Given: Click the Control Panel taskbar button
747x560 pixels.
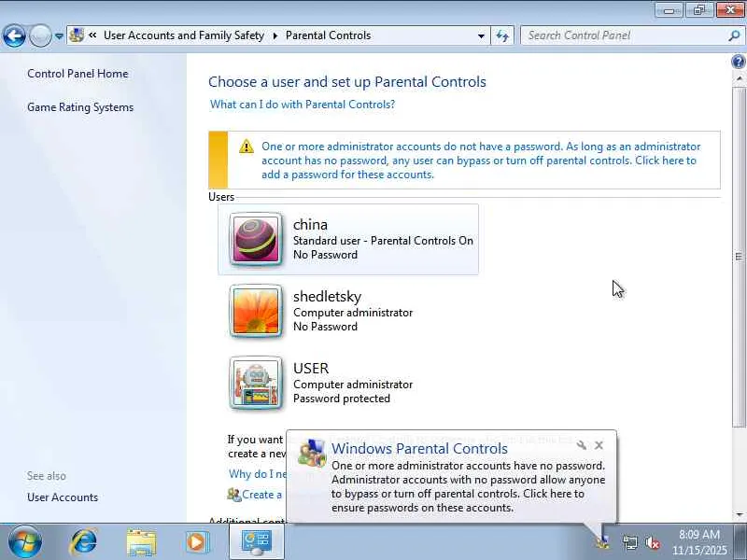Looking at the screenshot, I should tap(257, 542).
